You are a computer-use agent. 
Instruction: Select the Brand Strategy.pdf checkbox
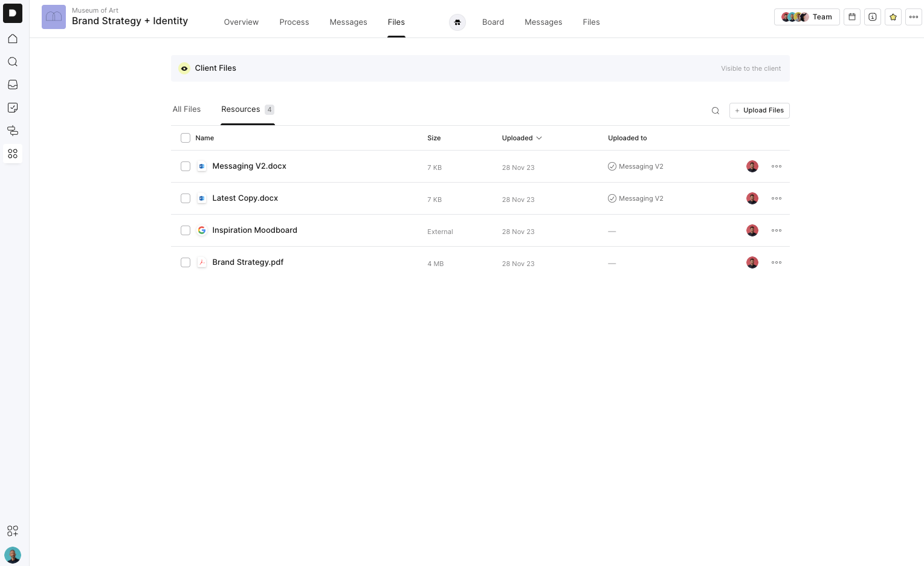tap(186, 262)
